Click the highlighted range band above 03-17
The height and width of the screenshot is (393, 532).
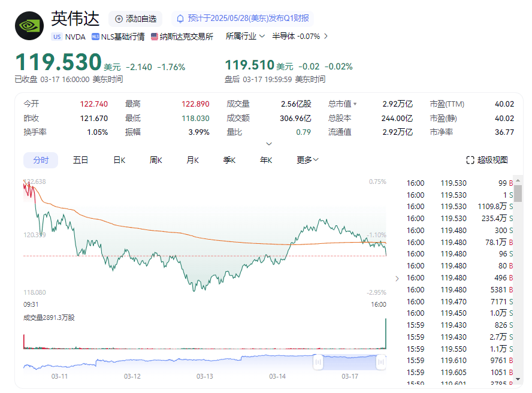[349, 362]
